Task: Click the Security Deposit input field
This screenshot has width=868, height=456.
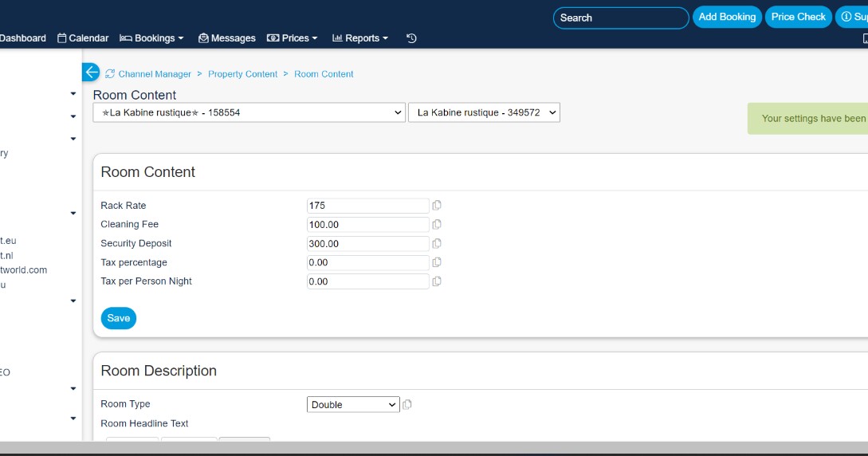Action: coord(368,243)
